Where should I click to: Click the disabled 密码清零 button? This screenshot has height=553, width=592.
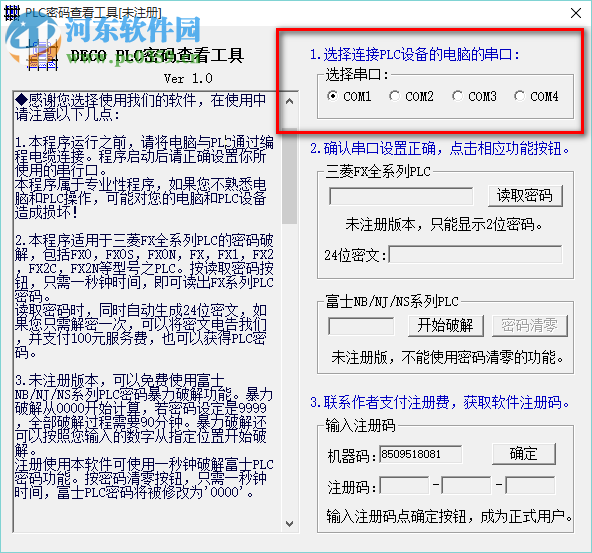pyautogui.click(x=530, y=326)
